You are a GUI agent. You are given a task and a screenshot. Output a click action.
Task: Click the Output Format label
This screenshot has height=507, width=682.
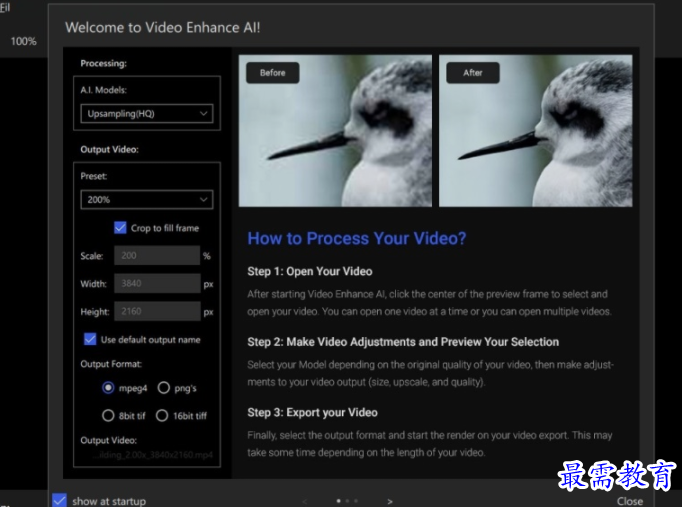tap(111, 364)
